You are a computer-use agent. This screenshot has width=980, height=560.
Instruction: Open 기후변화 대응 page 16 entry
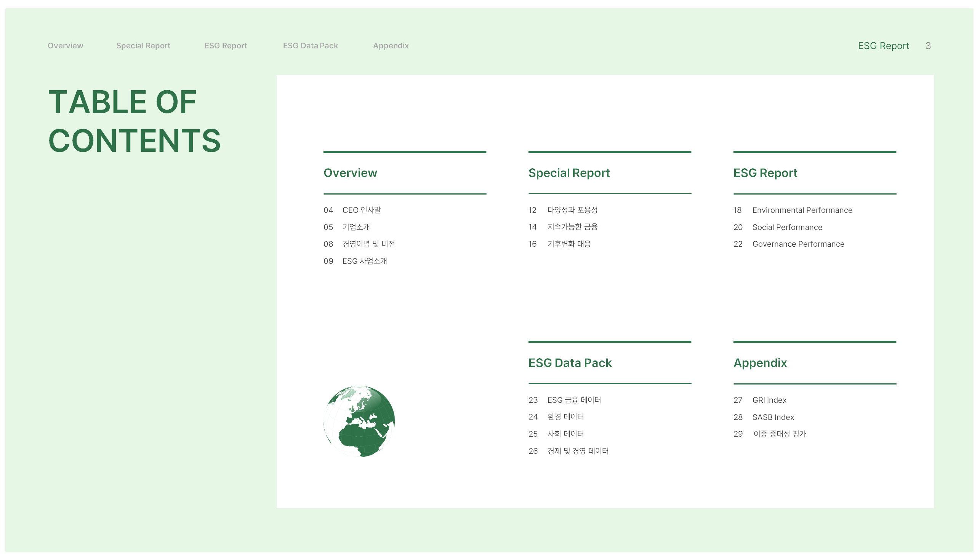click(x=569, y=244)
